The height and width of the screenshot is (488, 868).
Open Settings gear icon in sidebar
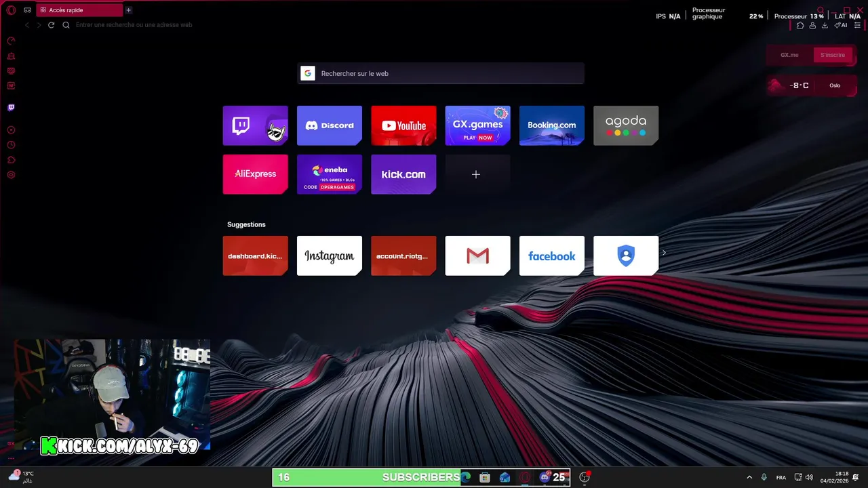point(11,175)
